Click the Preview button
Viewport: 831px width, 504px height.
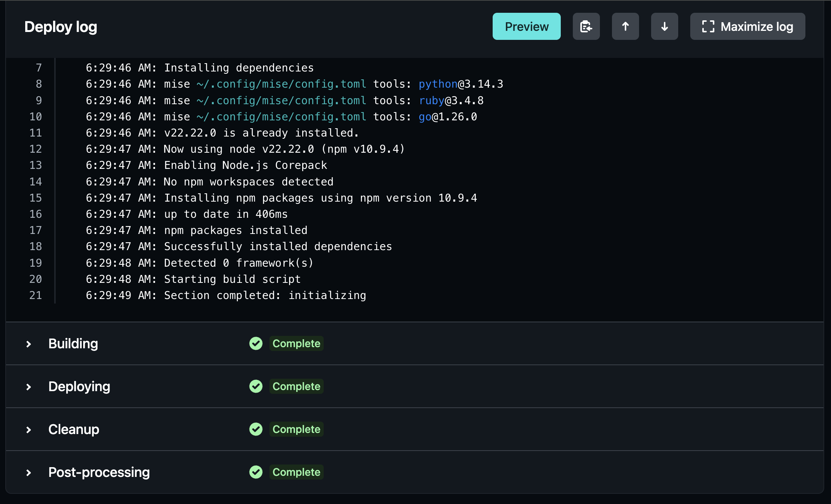[x=526, y=26]
